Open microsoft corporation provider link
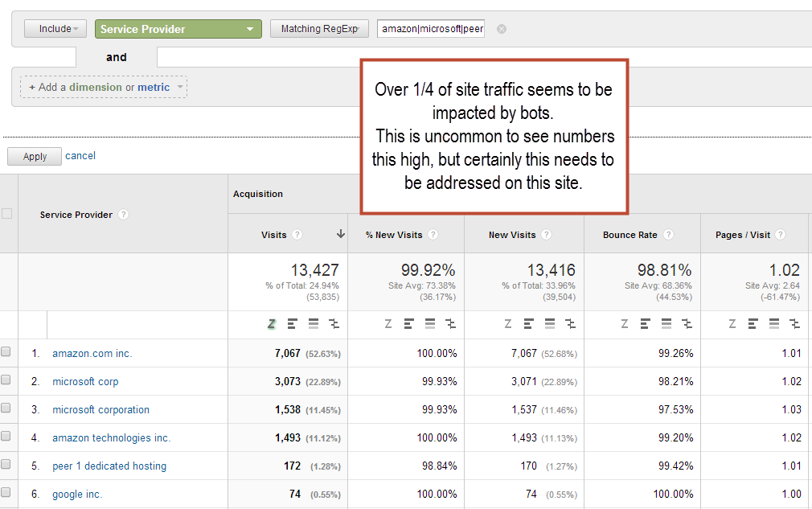Screen dimensions: 812x509 (x=101, y=409)
